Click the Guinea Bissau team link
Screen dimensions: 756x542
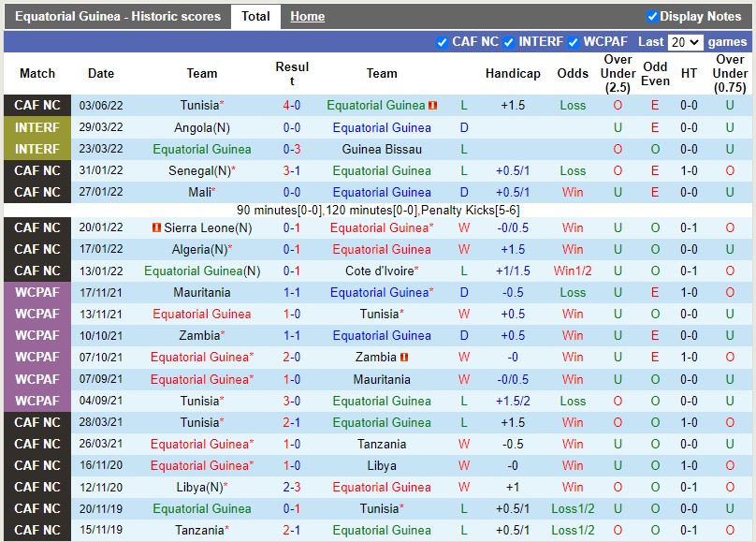[x=382, y=149]
